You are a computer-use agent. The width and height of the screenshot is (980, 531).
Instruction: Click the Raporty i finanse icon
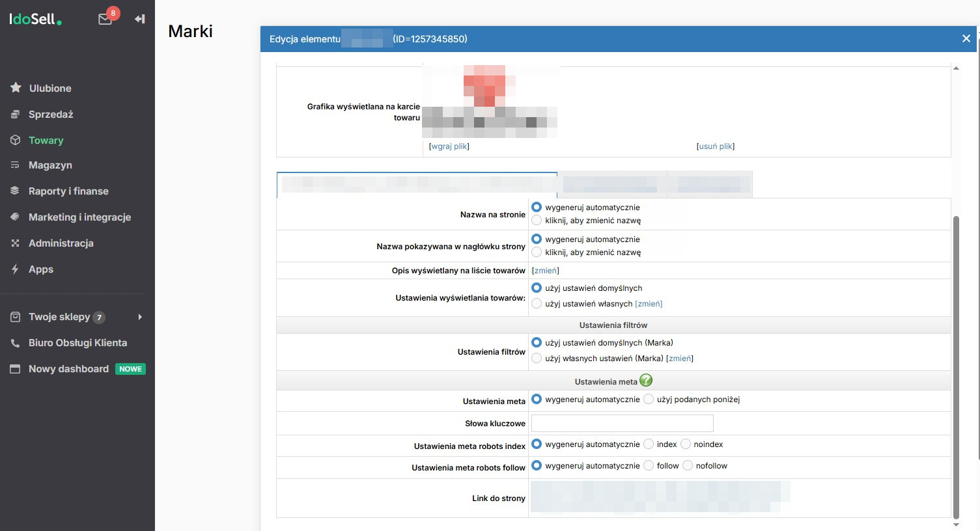[x=15, y=191]
